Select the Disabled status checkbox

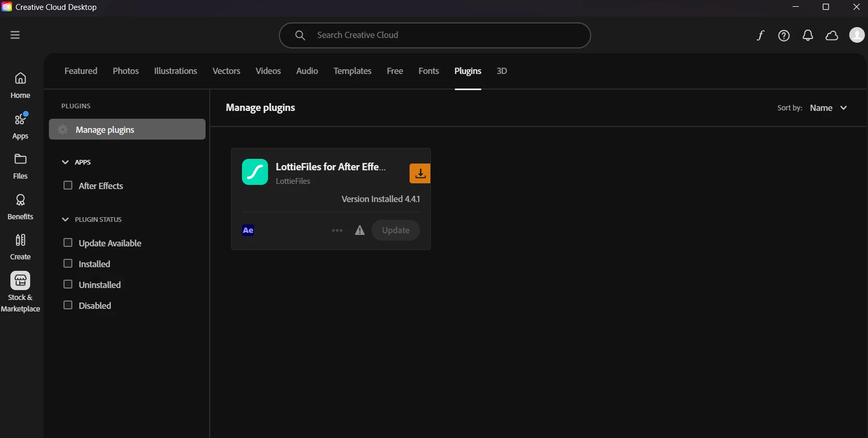(68, 305)
